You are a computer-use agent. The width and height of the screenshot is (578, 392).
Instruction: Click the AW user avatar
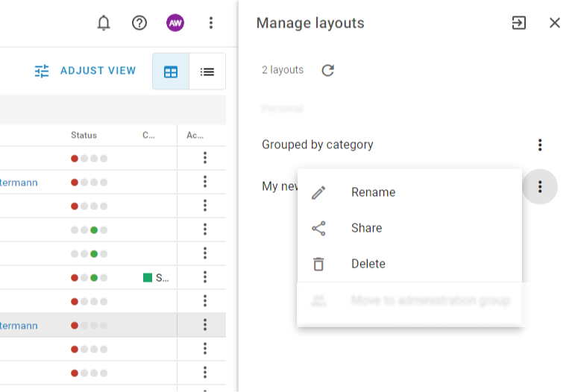175,23
